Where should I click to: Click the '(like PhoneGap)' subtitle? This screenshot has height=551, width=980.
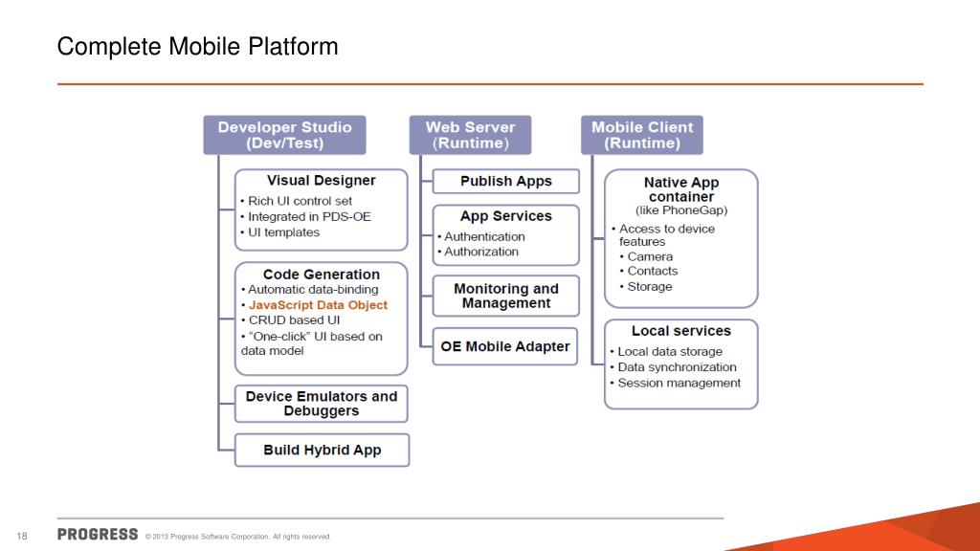(x=681, y=210)
